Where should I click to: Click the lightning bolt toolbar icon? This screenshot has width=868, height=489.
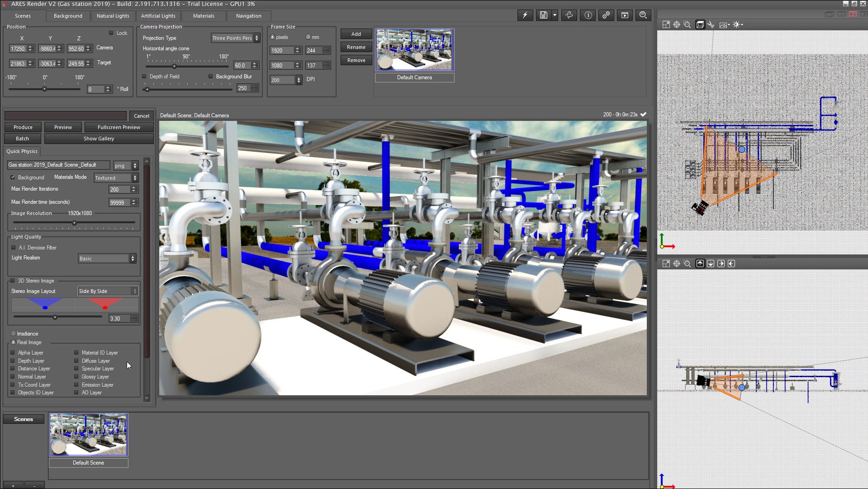(525, 15)
